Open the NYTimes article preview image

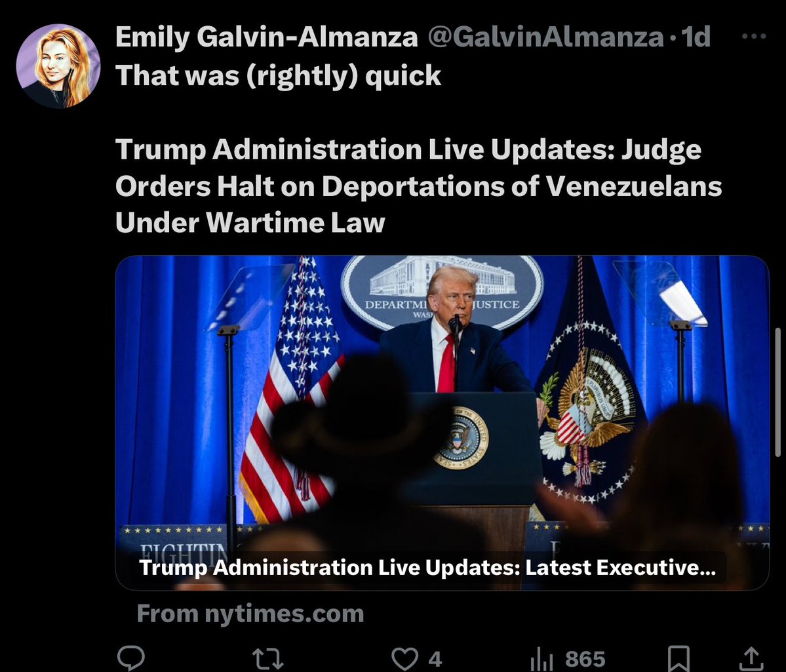tap(442, 401)
